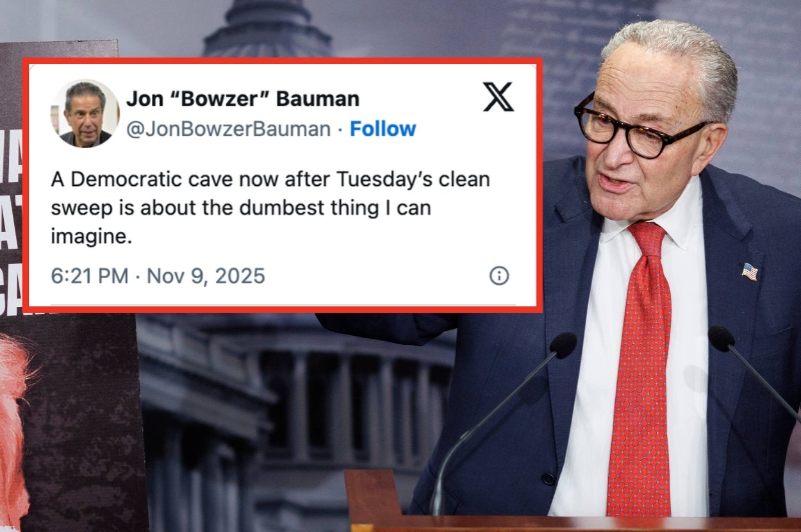The height and width of the screenshot is (532, 801).
Task: Open the tweet info circle icon
Action: pyautogui.click(x=499, y=276)
